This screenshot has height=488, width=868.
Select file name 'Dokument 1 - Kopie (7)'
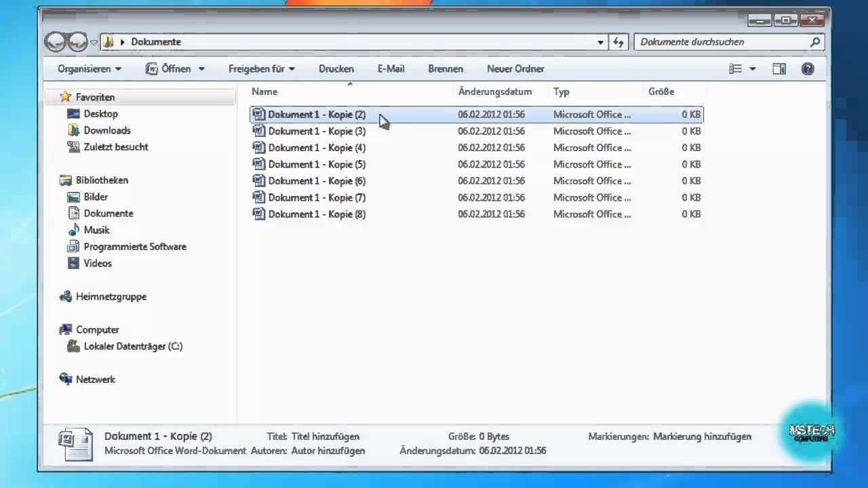(x=317, y=197)
